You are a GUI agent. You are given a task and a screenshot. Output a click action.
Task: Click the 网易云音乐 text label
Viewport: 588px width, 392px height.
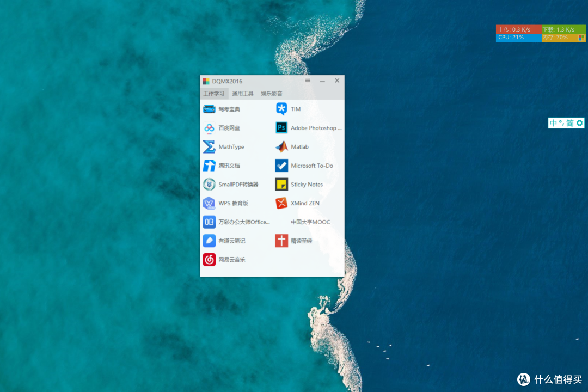click(x=232, y=259)
